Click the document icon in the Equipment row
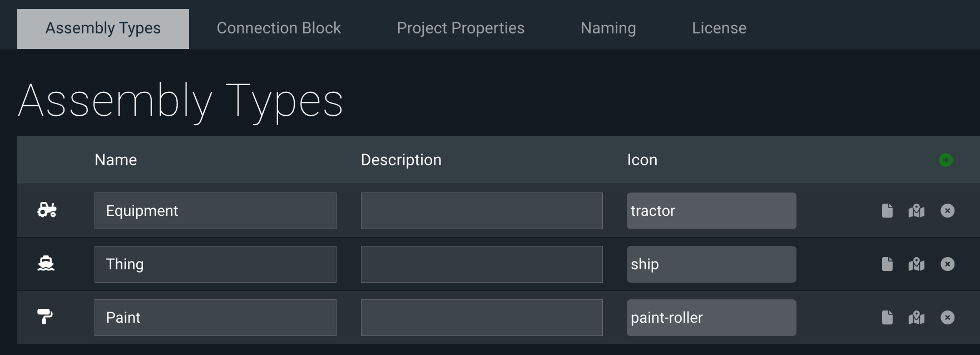Image resolution: width=980 pixels, height=355 pixels. click(x=888, y=211)
